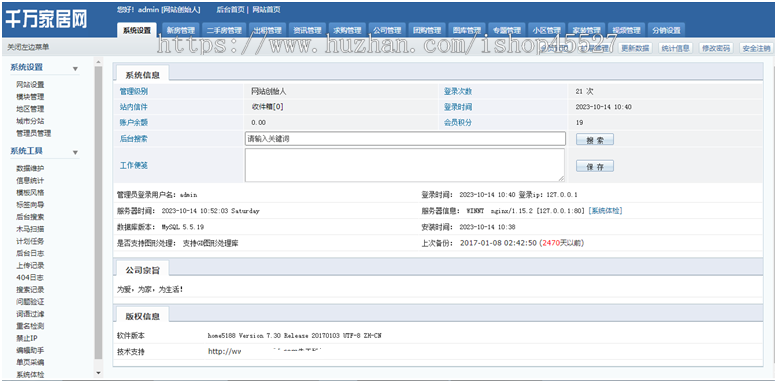The height and width of the screenshot is (383, 777).
Task: Go to the 出租管理 tab
Action: [x=268, y=30]
